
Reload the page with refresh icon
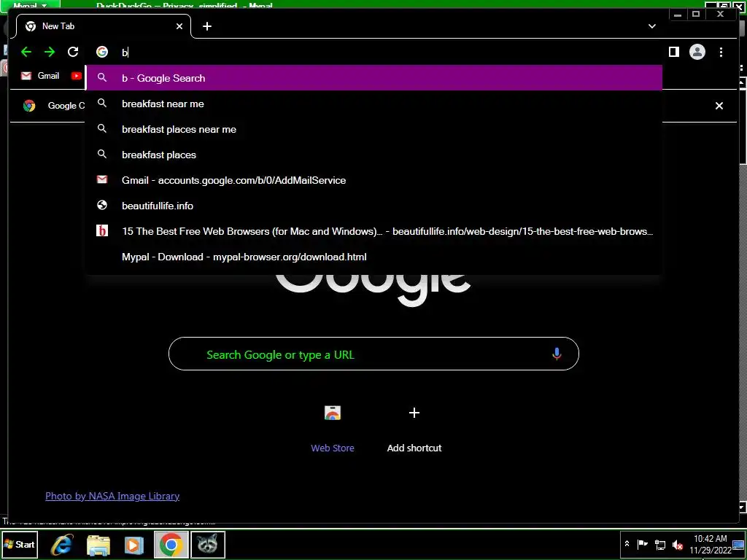[73, 52]
